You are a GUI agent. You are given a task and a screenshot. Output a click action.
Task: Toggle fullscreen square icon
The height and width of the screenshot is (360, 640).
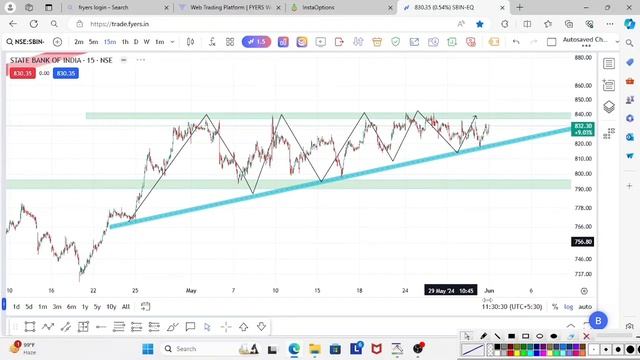coord(551,42)
